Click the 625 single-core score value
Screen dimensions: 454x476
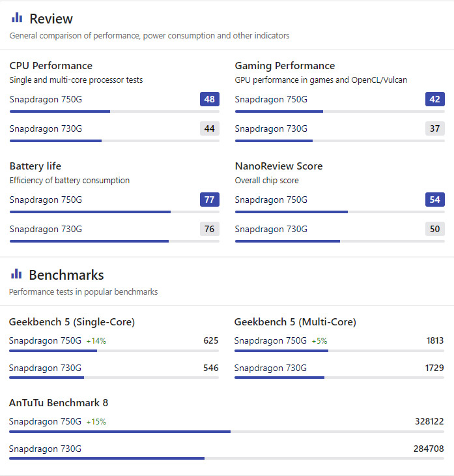pos(211,340)
